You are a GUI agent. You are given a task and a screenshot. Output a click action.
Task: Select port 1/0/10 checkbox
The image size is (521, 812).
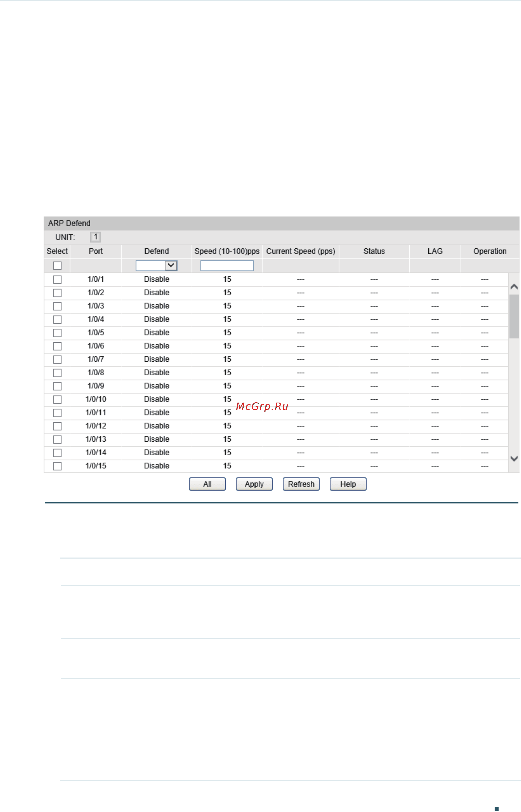[58, 400]
